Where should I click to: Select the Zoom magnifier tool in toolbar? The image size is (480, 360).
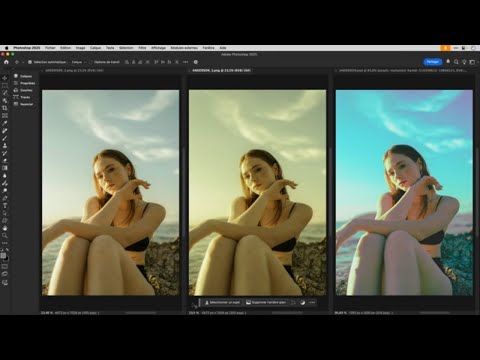coord(5,236)
